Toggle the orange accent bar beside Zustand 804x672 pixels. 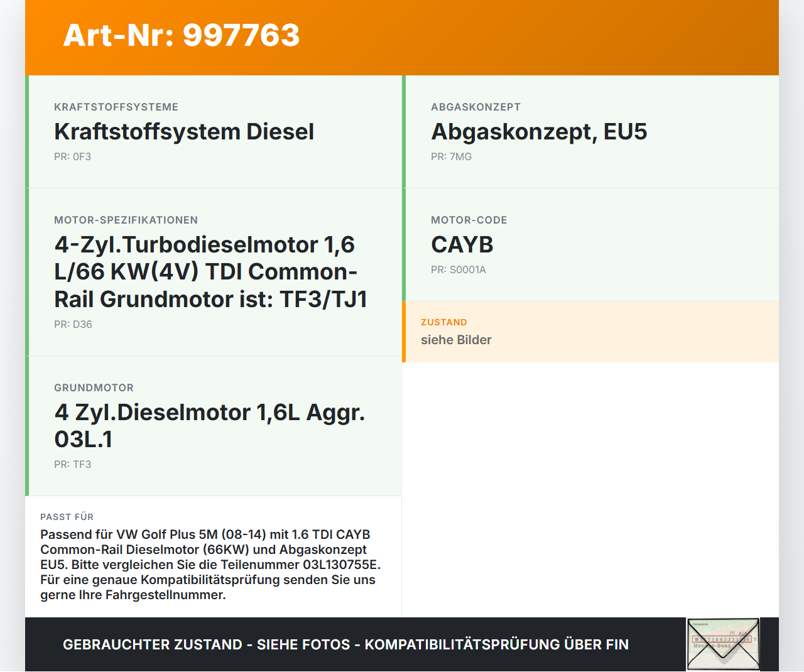(404, 332)
